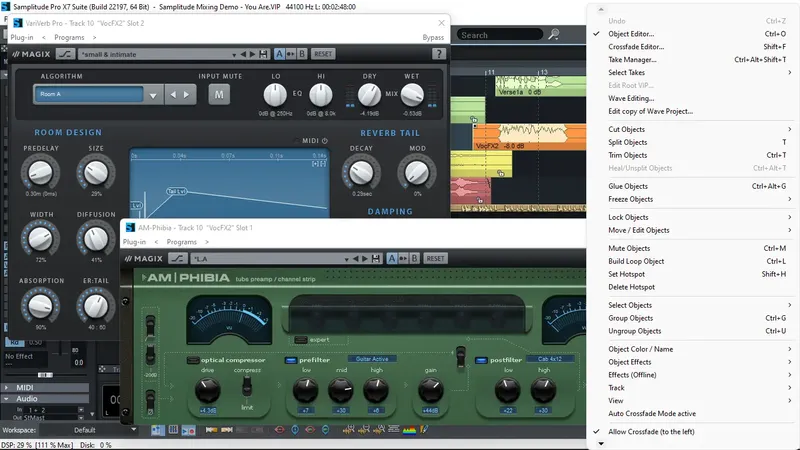Open Object Effects submenu
Image resolution: width=800 pixels, height=450 pixels.
(x=630, y=362)
